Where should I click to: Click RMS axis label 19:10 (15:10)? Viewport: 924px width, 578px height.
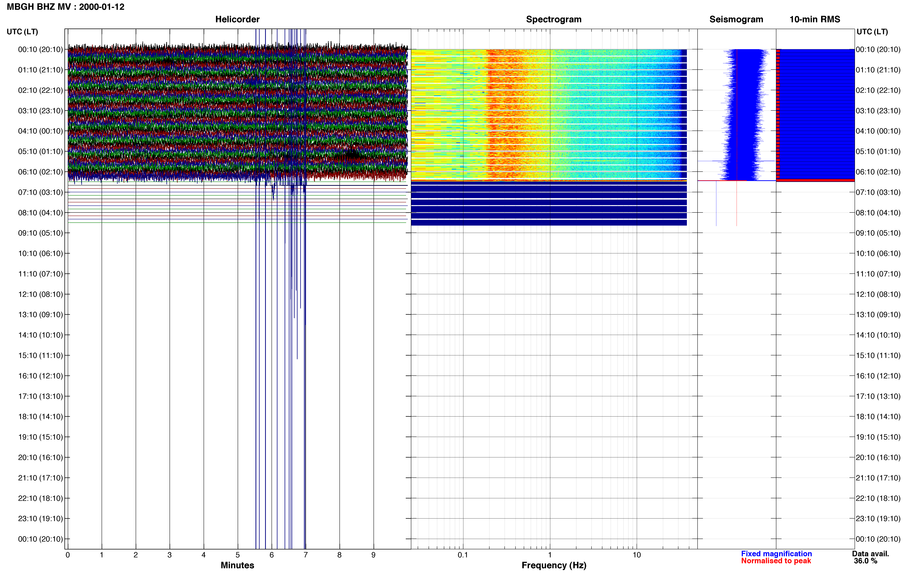(x=878, y=437)
